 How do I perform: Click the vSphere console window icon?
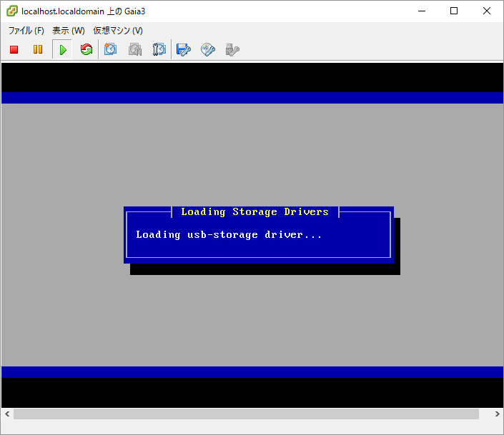point(12,11)
